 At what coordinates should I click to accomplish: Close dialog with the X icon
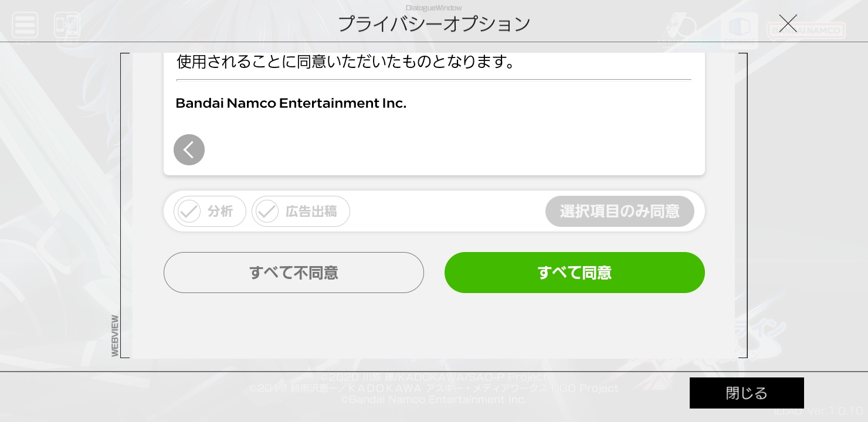(788, 23)
